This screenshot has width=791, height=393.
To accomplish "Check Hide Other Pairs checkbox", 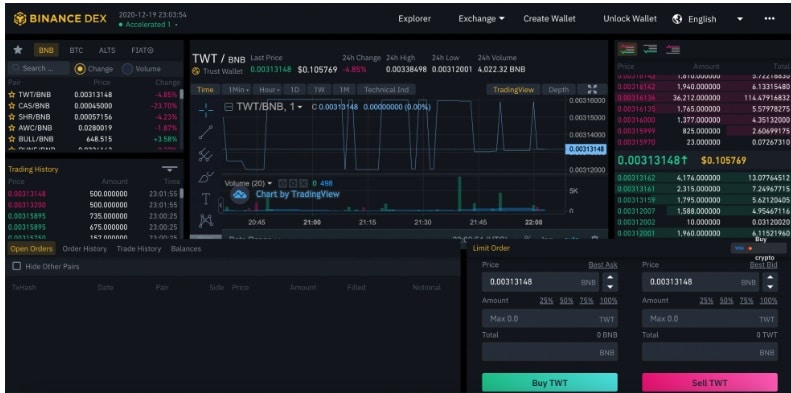I will 17,266.
